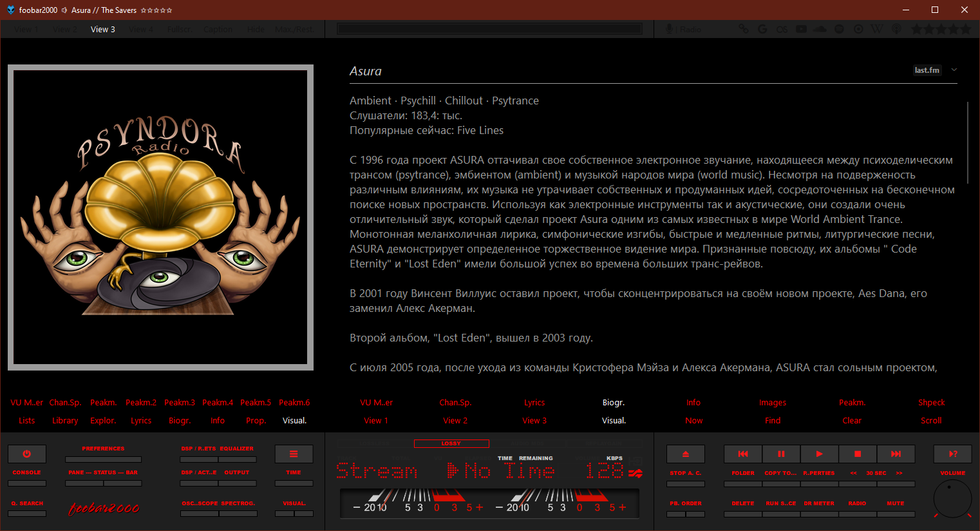Open the Lists tab

pos(27,421)
